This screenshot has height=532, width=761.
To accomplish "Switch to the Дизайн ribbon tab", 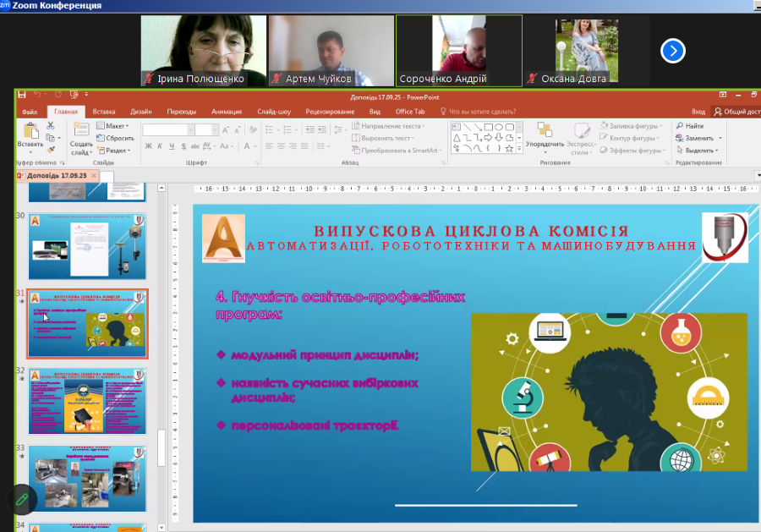I will [141, 111].
